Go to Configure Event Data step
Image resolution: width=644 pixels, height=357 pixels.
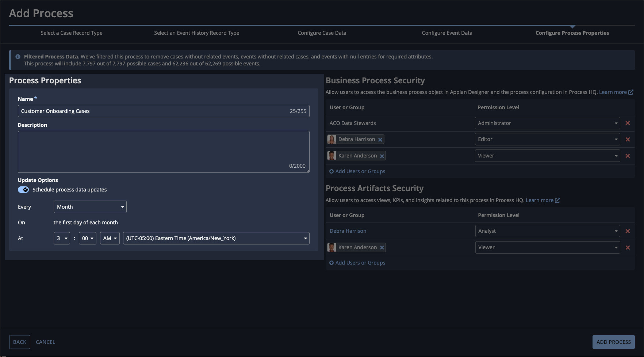pyautogui.click(x=447, y=33)
